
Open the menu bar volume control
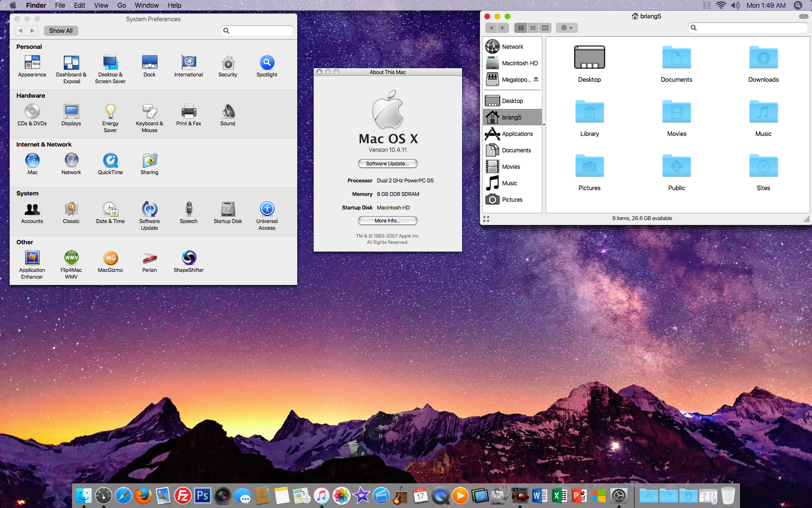pos(735,5)
